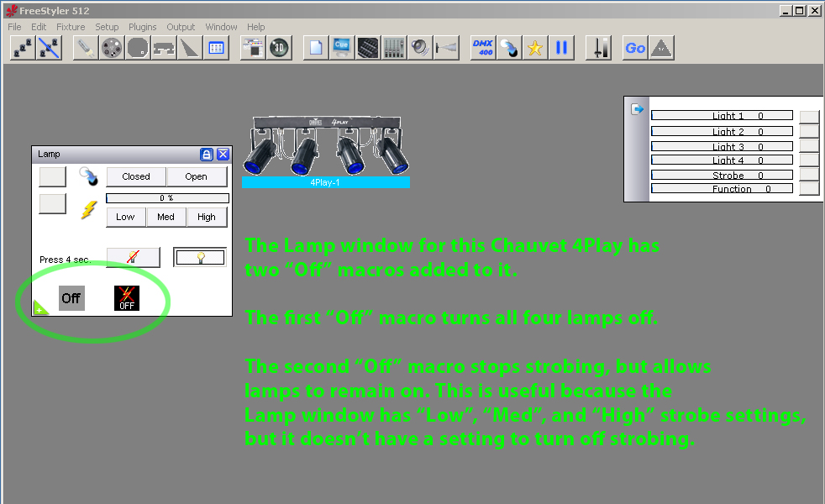Screen dimensions: 825x504
Task: Click the grey Off macro button
Action: point(71,298)
